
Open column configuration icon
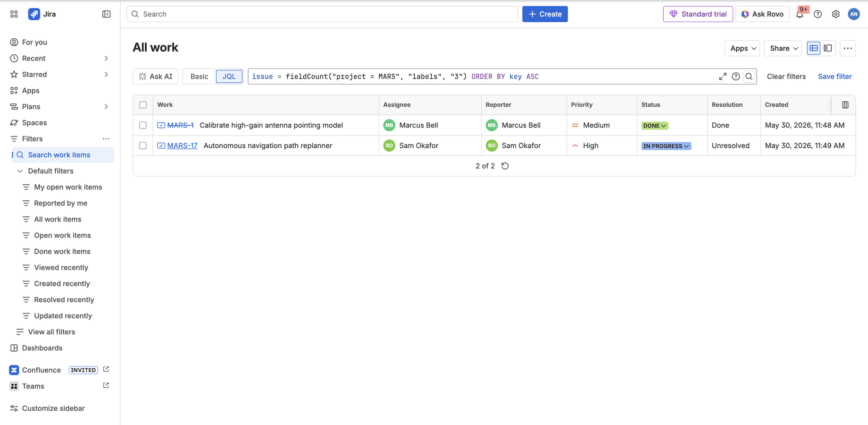click(845, 105)
